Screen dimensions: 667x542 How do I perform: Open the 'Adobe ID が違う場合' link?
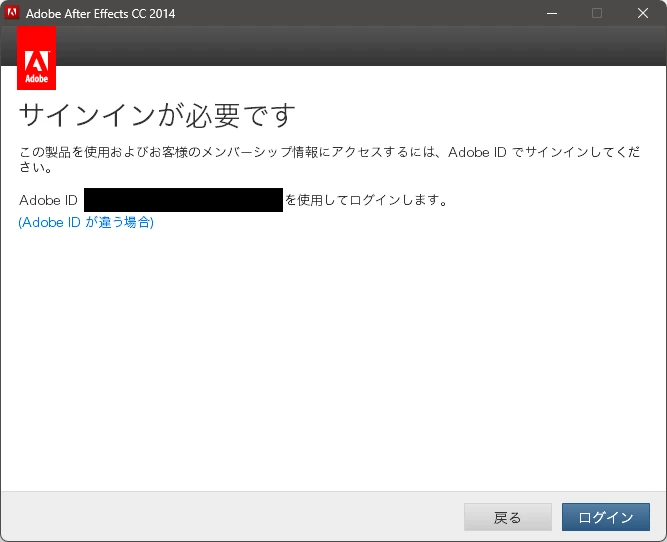tap(86, 222)
